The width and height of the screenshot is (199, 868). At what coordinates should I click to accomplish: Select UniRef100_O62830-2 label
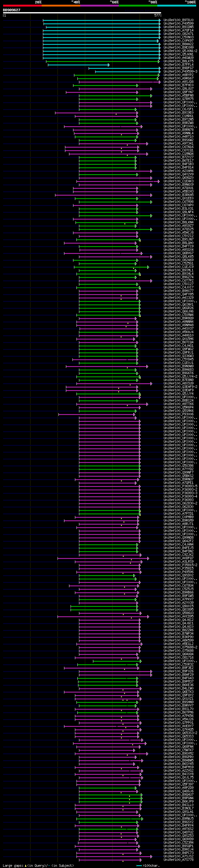click(181, 503)
